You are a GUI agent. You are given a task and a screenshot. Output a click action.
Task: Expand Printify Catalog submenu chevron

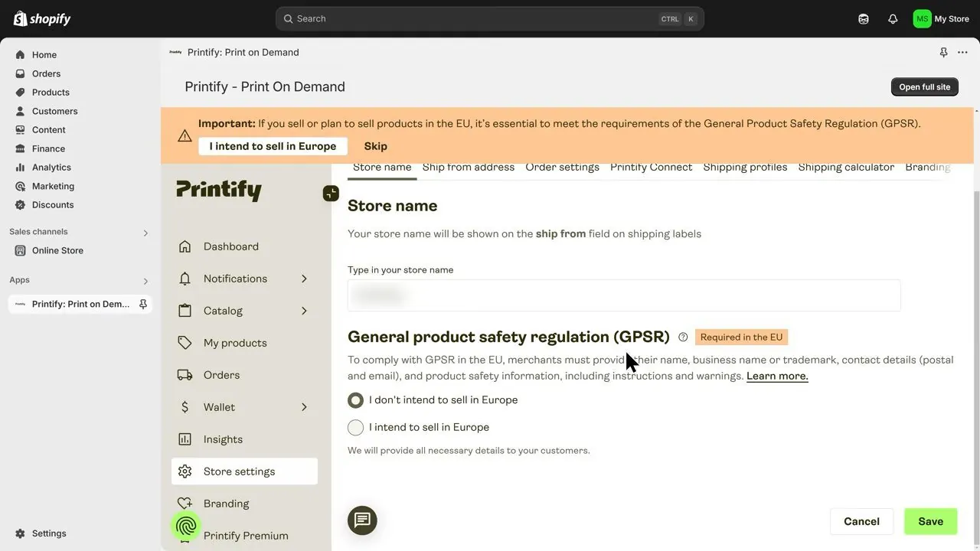point(304,311)
